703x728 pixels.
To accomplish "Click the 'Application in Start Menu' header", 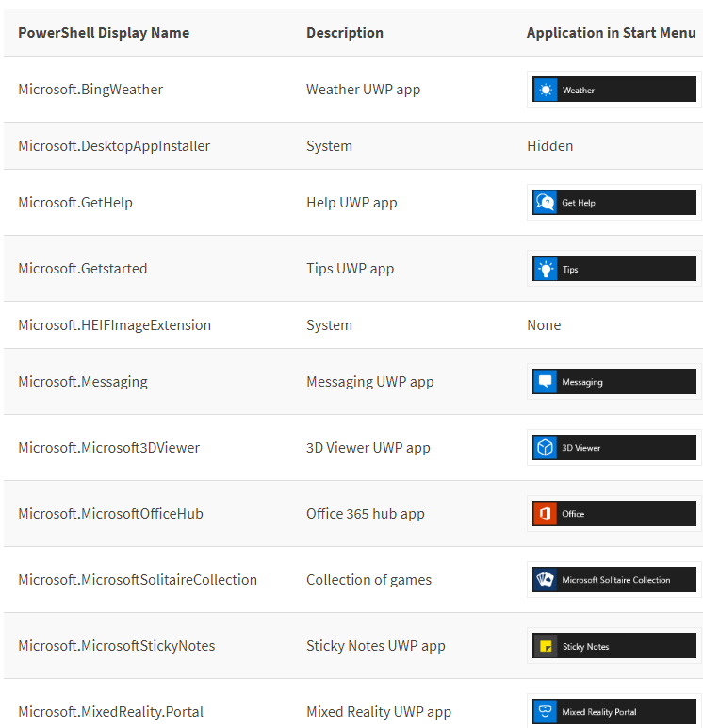I will pyautogui.click(x=611, y=33).
